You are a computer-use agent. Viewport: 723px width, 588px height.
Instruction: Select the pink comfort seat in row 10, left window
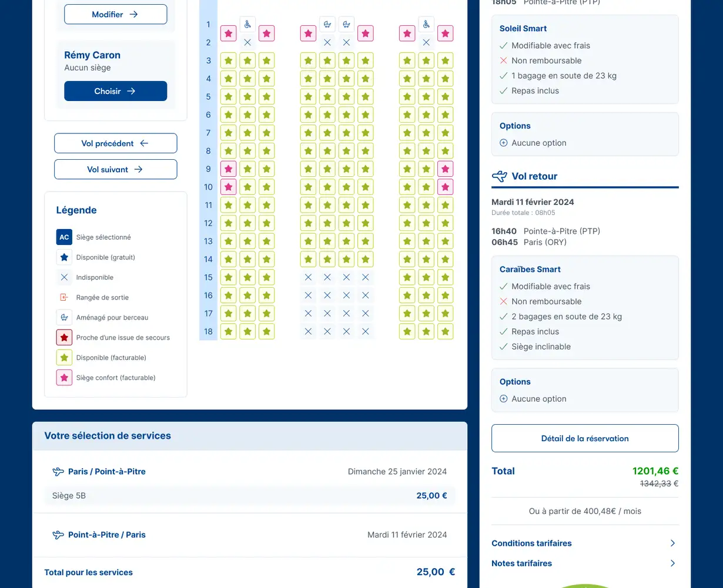point(229,187)
